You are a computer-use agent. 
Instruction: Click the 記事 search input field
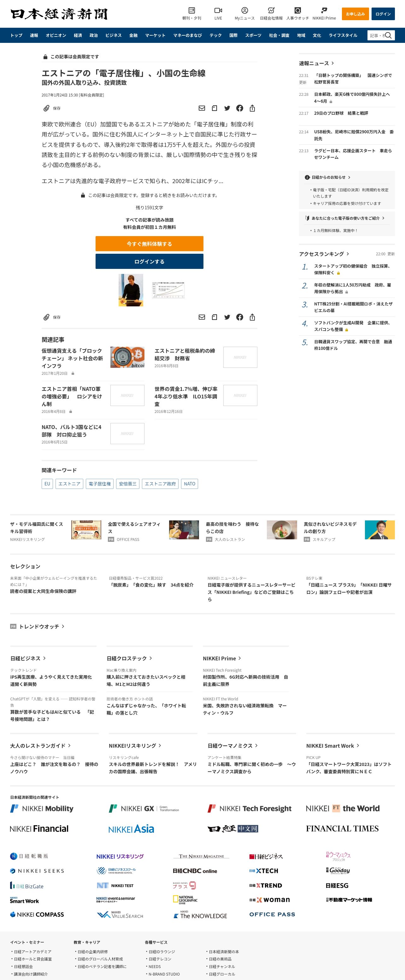tap(376, 35)
